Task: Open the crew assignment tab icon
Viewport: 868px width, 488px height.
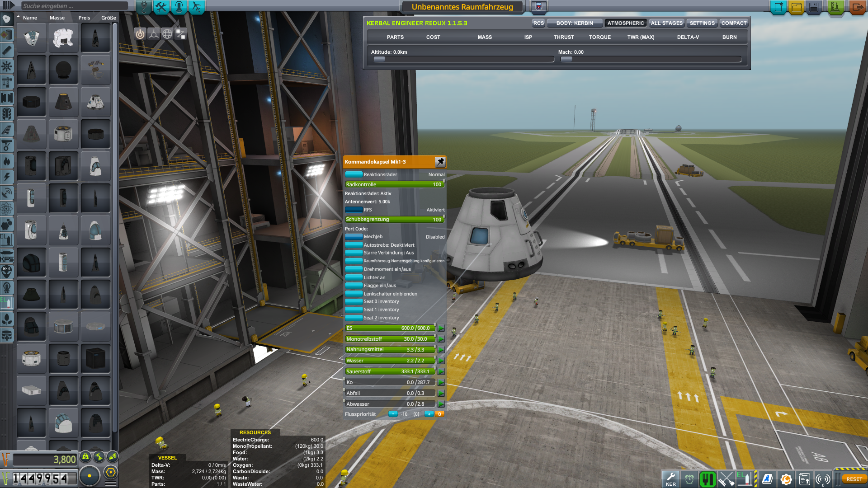Action: pyautogui.click(x=179, y=7)
